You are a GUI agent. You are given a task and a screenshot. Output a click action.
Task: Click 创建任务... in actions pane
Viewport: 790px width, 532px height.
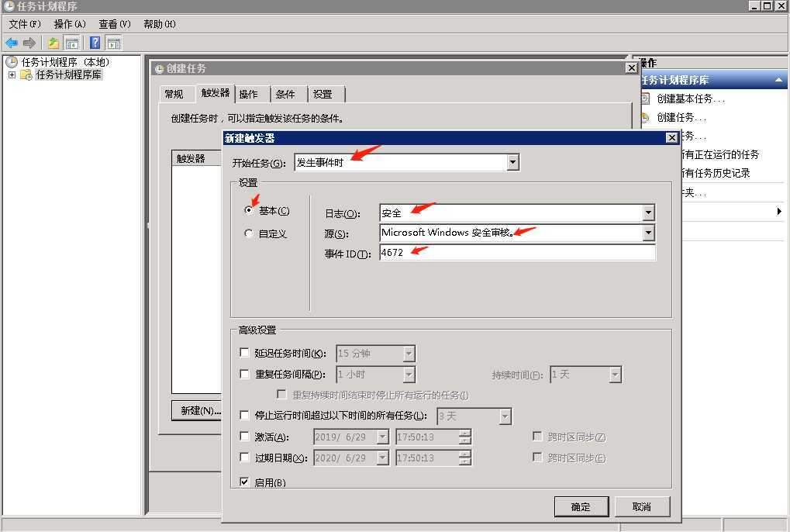coord(681,118)
